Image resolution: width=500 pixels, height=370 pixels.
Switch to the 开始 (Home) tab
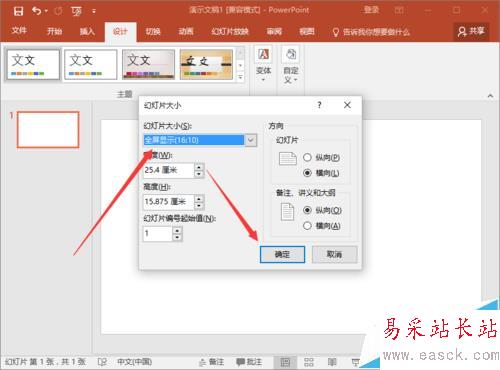pyautogui.click(x=54, y=31)
